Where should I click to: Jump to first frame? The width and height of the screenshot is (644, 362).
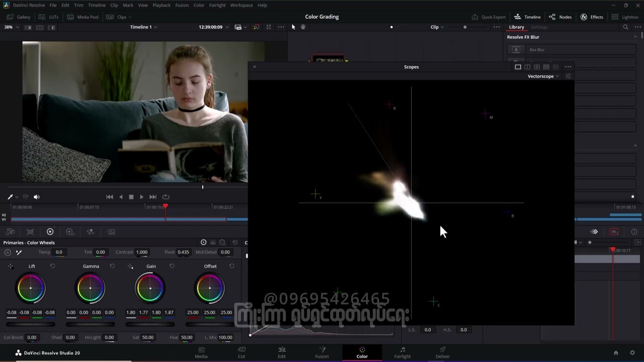110,197
